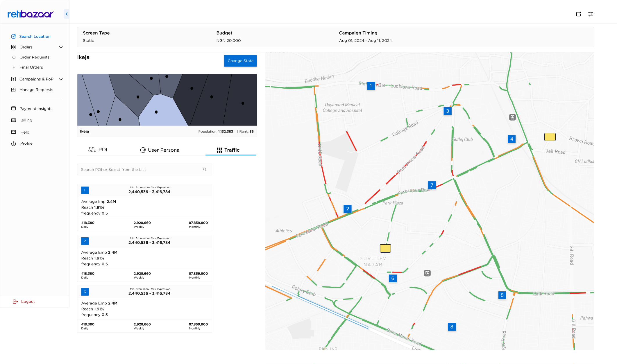Click the Ikeja heading title
The width and height of the screenshot is (617, 364).
[83, 57]
